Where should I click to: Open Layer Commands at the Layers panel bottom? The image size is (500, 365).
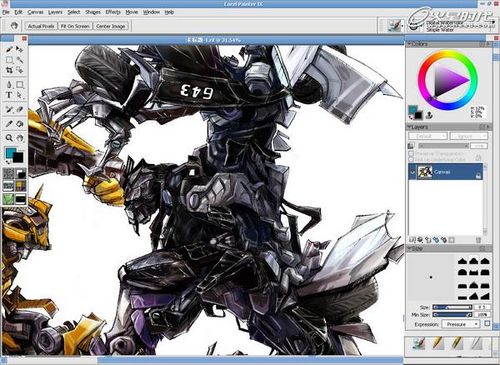tap(413, 240)
